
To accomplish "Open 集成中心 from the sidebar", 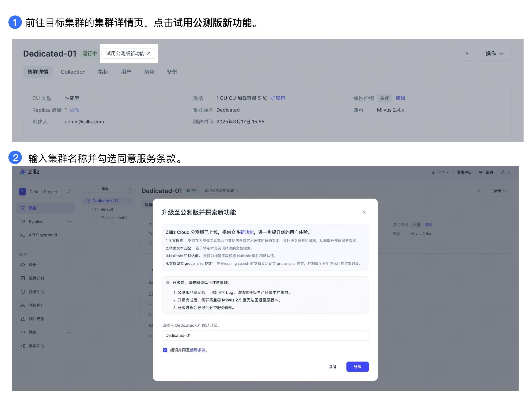I will coord(36,346).
